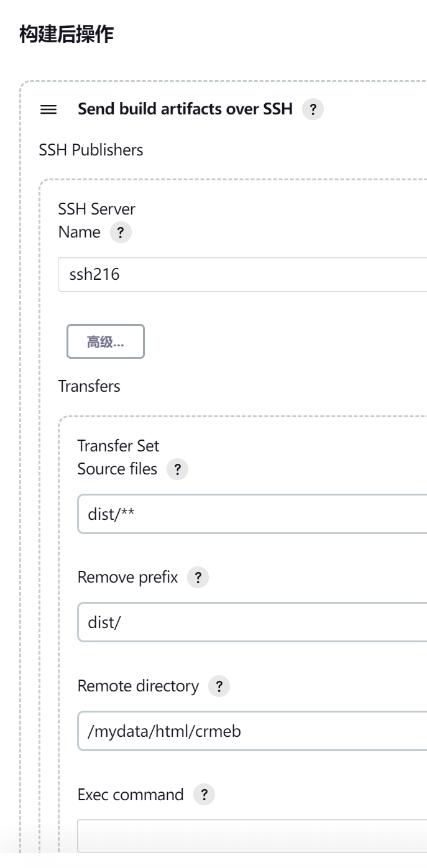This screenshot has height=868, width=427.
Task: Click the drag handle beside Send build artifacts
Action: [48, 110]
